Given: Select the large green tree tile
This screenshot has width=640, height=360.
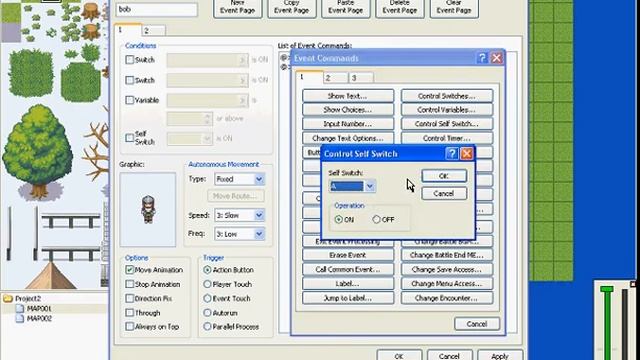Looking at the screenshot, I should (38, 151).
